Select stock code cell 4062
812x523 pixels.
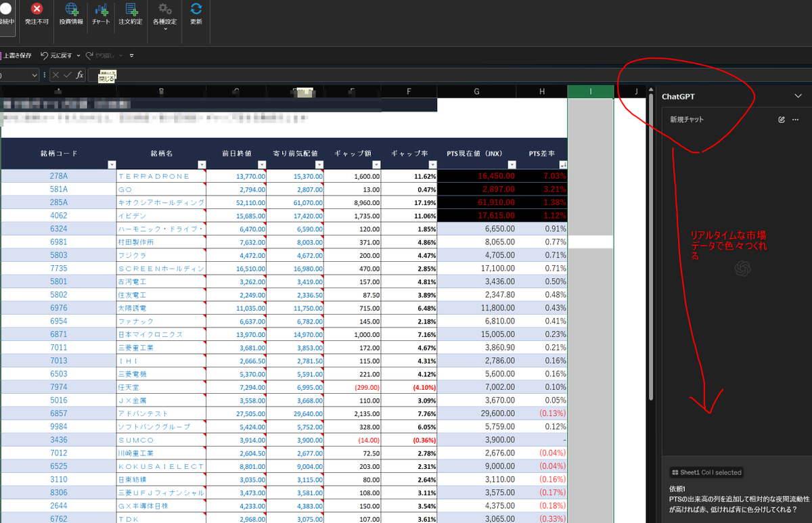[x=59, y=216]
